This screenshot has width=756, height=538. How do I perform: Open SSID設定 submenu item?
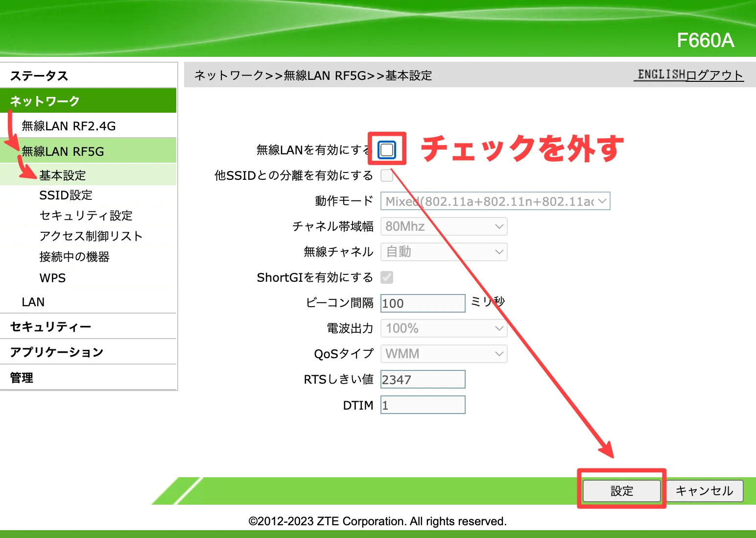[x=66, y=195]
